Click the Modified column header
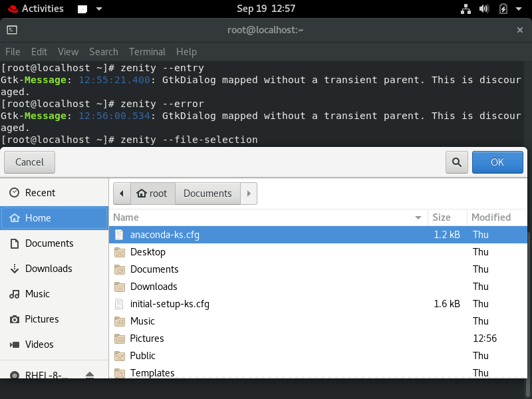This screenshot has height=399, width=532. pos(497,217)
